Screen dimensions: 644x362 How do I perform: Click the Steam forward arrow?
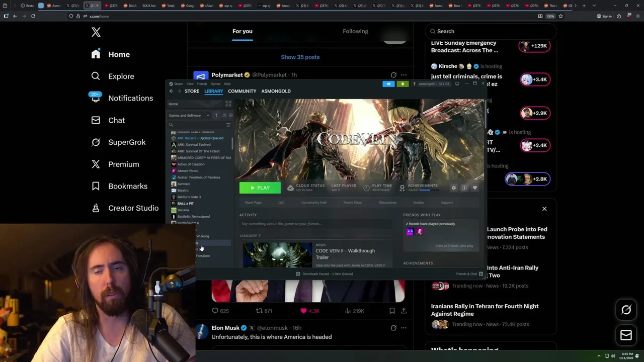point(179,91)
